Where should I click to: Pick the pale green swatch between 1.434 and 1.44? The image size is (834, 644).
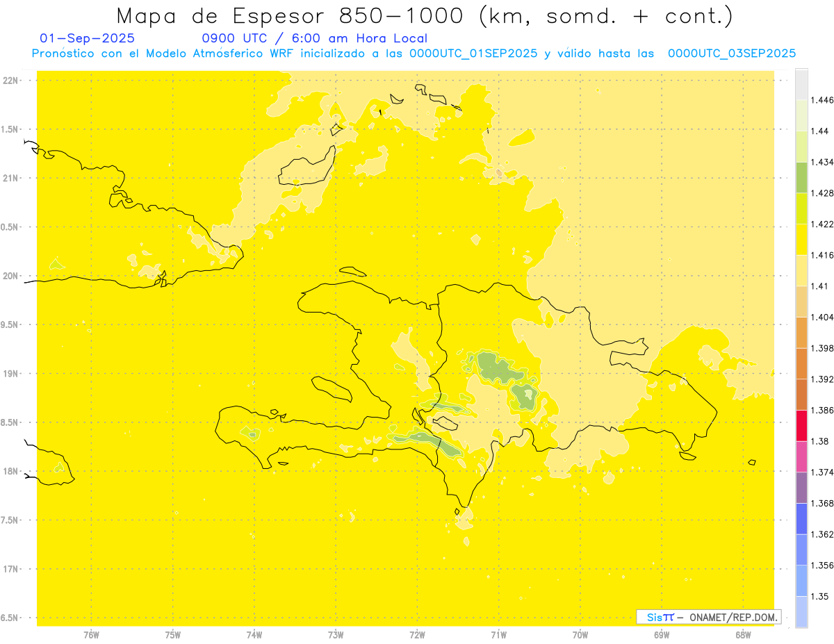801,146
